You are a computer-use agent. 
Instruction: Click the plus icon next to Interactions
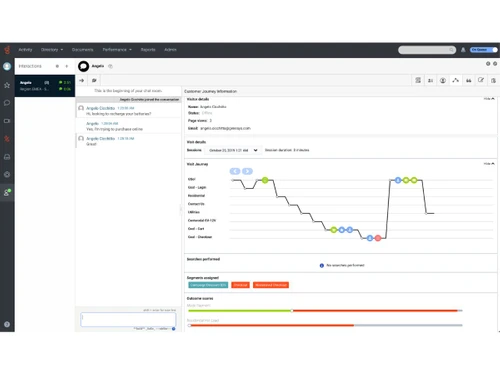coord(67,66)
